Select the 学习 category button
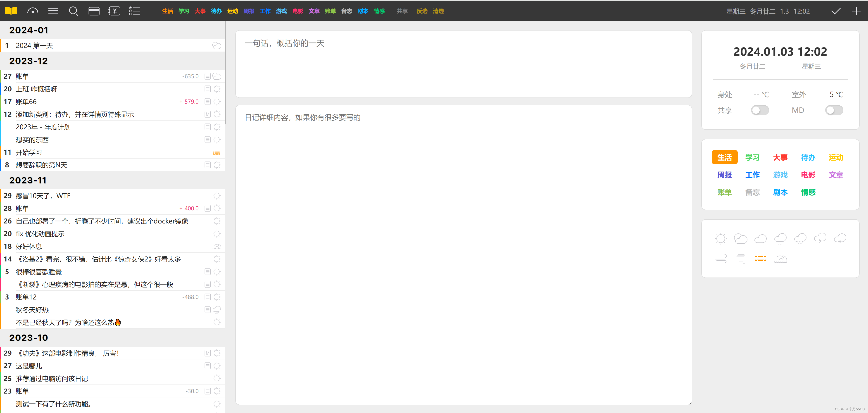Image resolution: width=868 pixels, height=413 pixels. tap(752, 157)
